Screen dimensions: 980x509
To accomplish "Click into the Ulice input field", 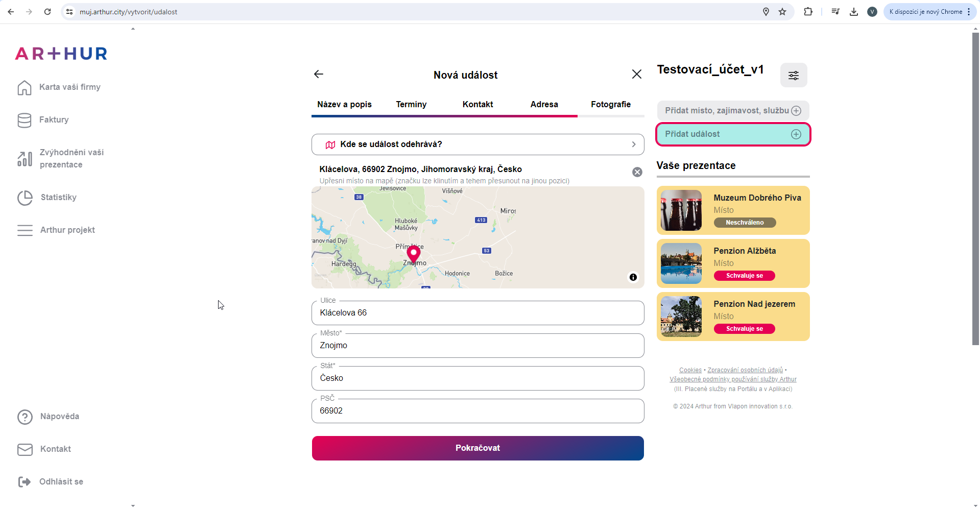I will pyautogui.click(x=477, y=313).
